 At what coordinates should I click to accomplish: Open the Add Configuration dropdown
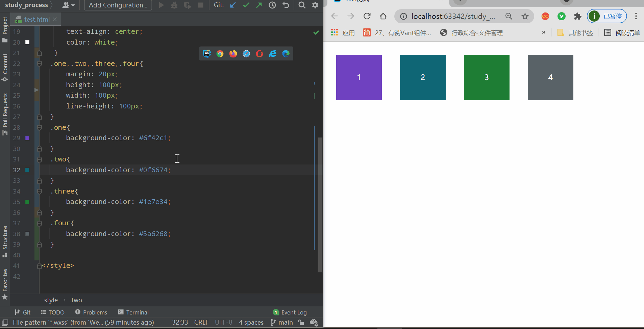118,5
